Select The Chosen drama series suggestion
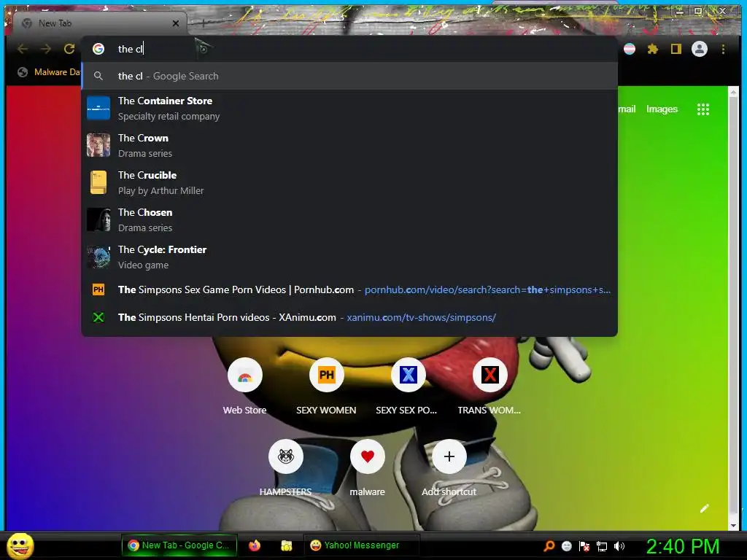Image resolution: width=747 pixels, height=560 pixels. tap(349, 219)
